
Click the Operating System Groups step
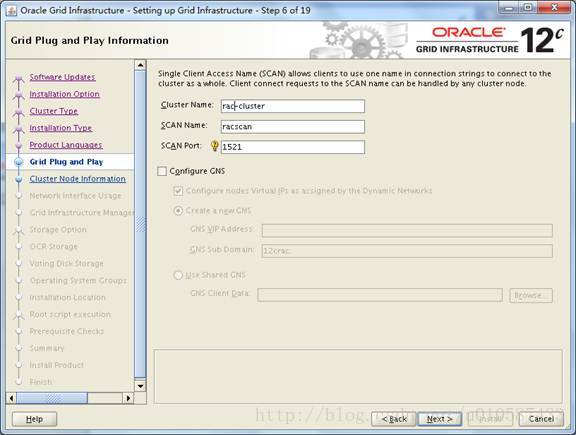click(78, 280)
